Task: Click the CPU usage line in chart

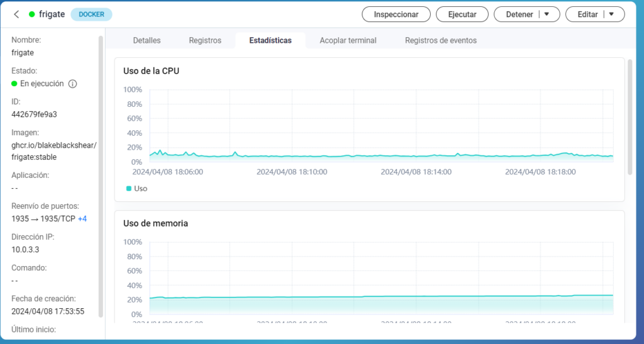Action: (377, 155)
